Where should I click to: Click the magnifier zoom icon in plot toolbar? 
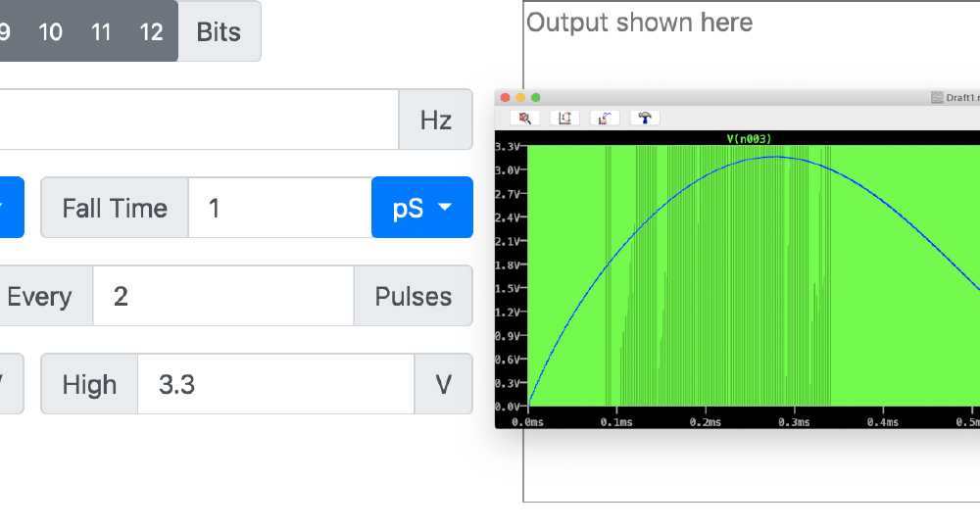(525, 118)
